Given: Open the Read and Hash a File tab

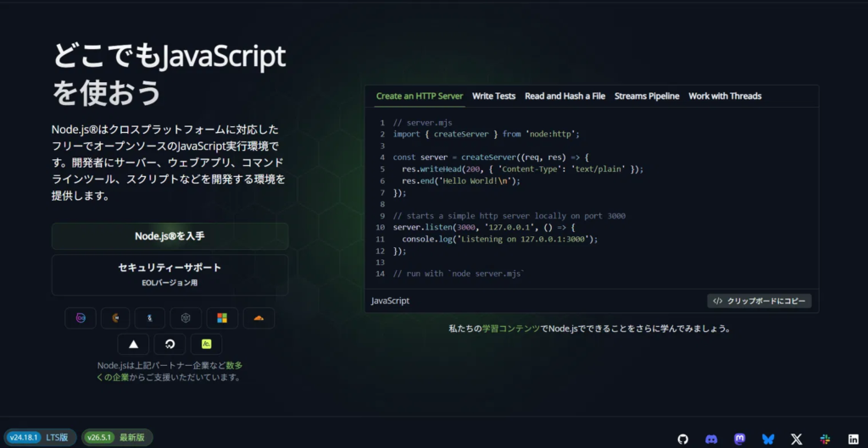Looking at the screenshot, I should click(565, 97).
